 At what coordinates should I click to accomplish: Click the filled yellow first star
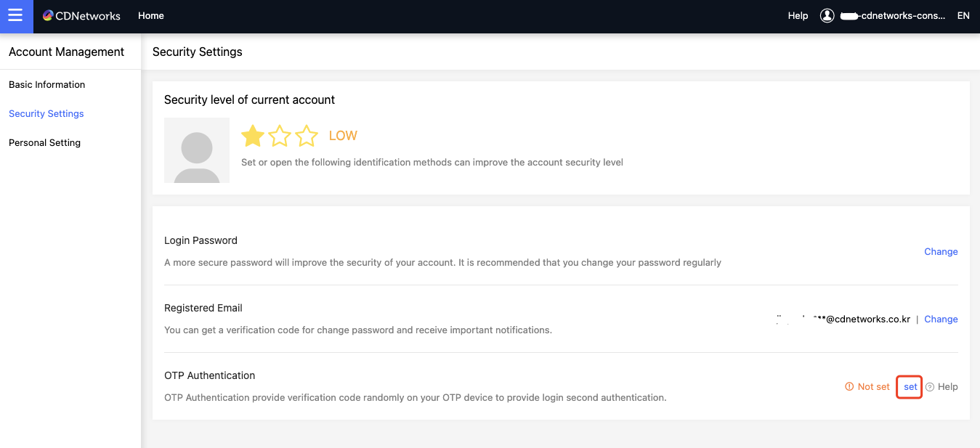(x=253, y=136)
